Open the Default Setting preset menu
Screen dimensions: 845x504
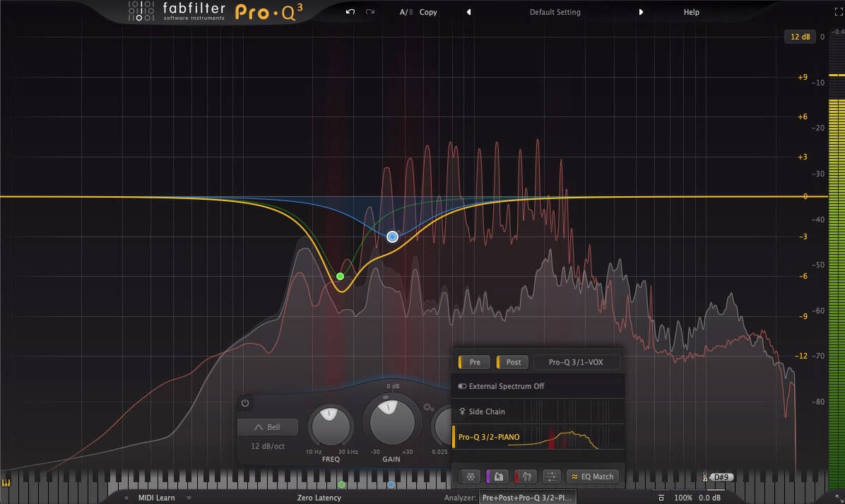(x=555, y=12)
